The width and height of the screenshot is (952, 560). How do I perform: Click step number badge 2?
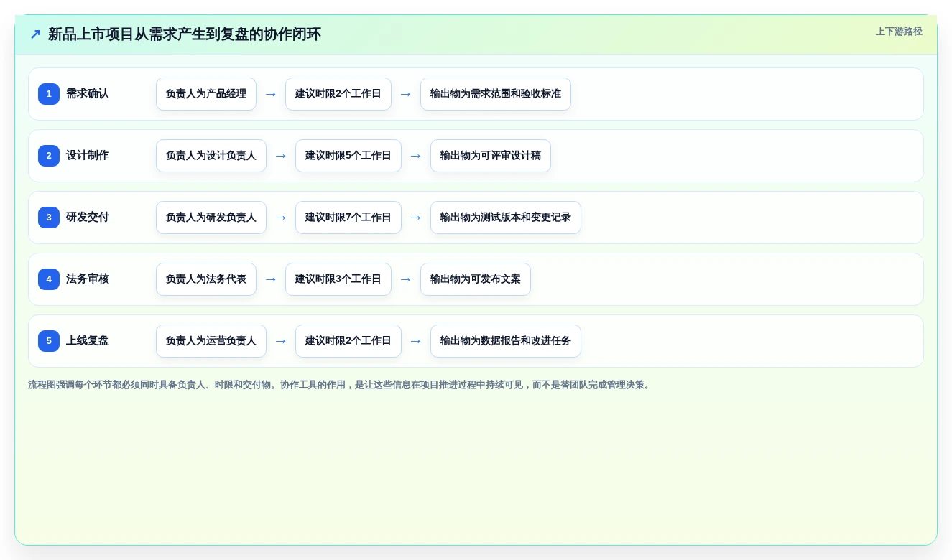tap(49, 156)
